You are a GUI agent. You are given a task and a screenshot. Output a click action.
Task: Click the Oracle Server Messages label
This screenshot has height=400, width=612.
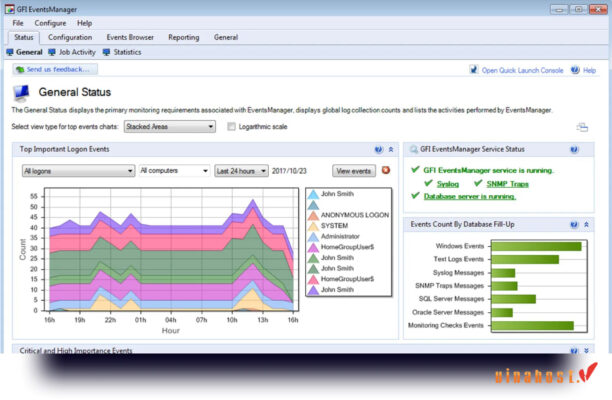click(x=448, y=312)
